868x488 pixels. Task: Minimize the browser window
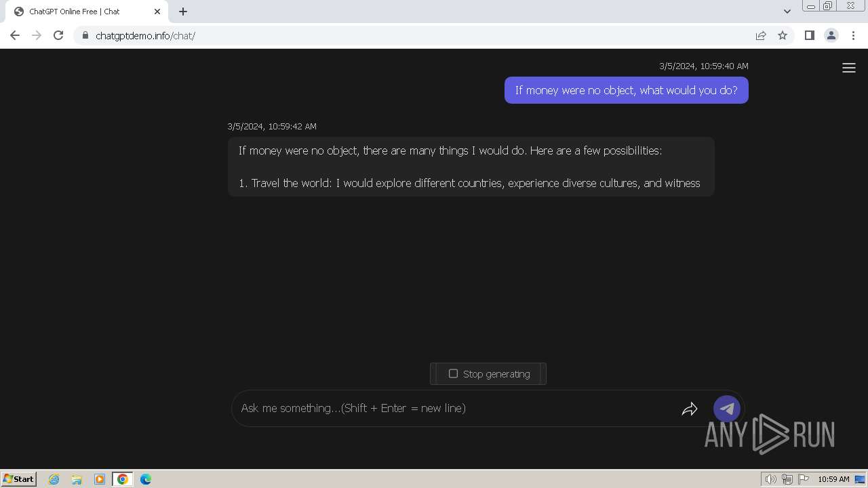click(x=810, y=6)
